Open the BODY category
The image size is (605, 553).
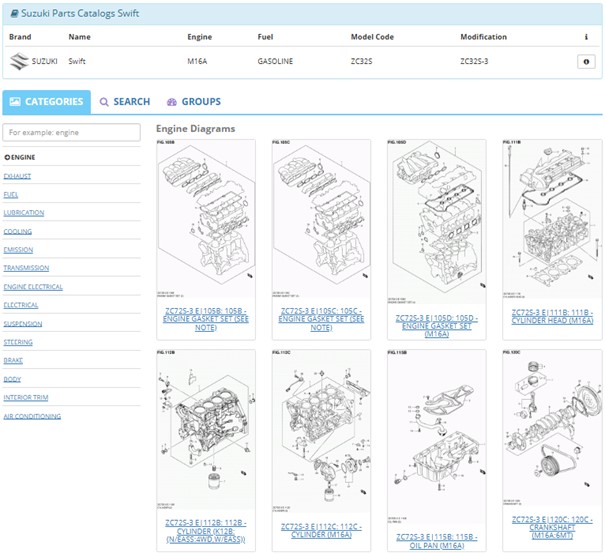(12, 379)
